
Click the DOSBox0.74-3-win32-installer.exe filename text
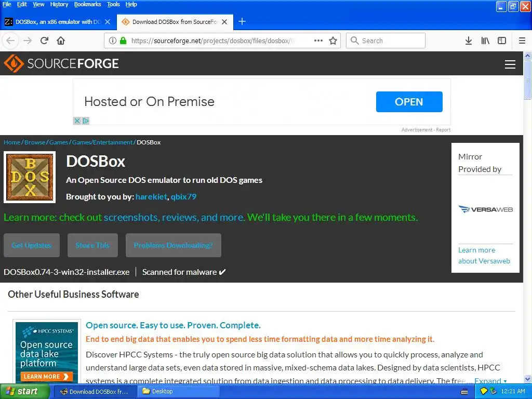click(x=66, y=272)
